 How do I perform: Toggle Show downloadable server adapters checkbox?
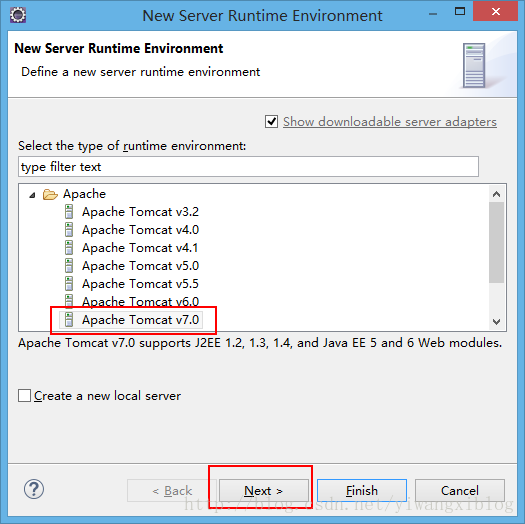point(271,122)
